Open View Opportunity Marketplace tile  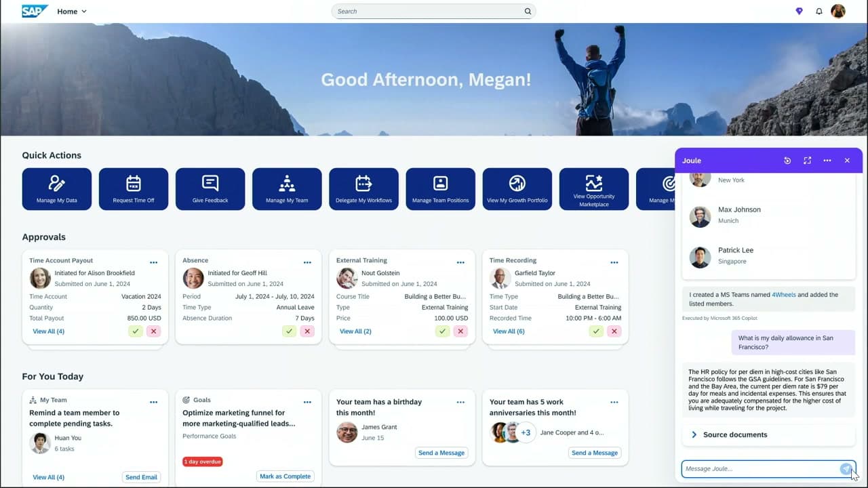tap(594, 189)
